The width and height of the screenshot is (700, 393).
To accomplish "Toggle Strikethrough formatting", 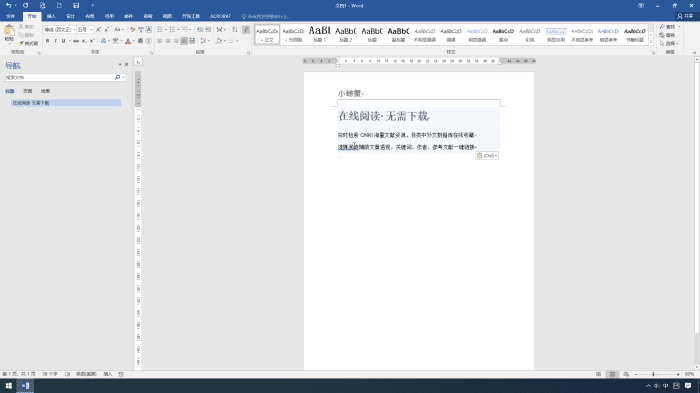I will click(76, 41).
